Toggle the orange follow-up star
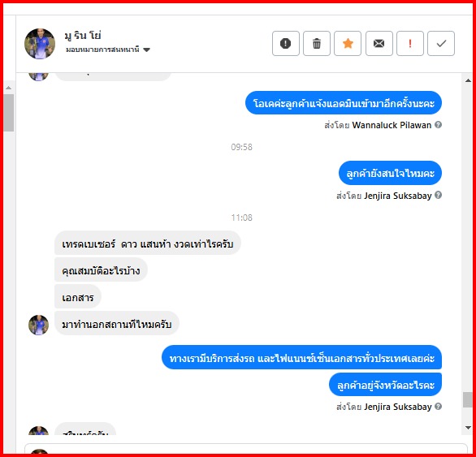Screen dimensions: 476x457 pyautogui.click(x=348, y=43)
